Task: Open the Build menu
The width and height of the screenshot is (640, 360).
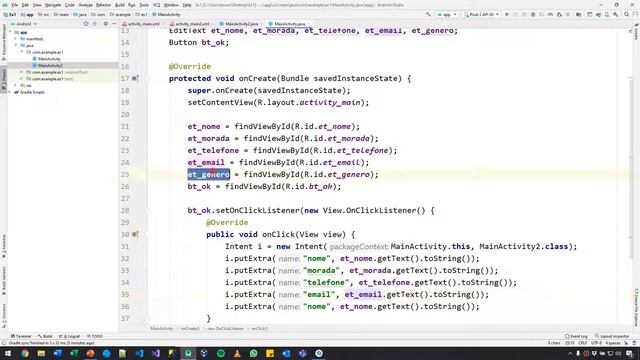Action: [120, 5]
